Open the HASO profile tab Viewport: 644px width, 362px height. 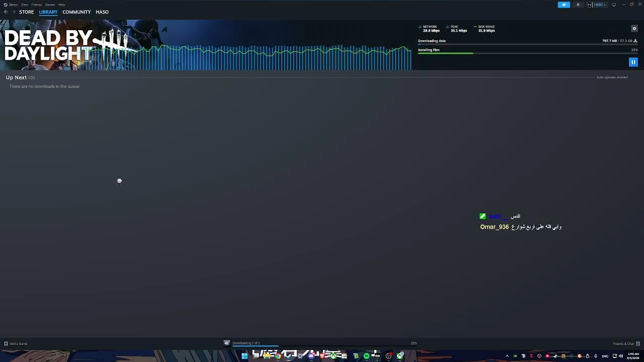click(102, 12)
